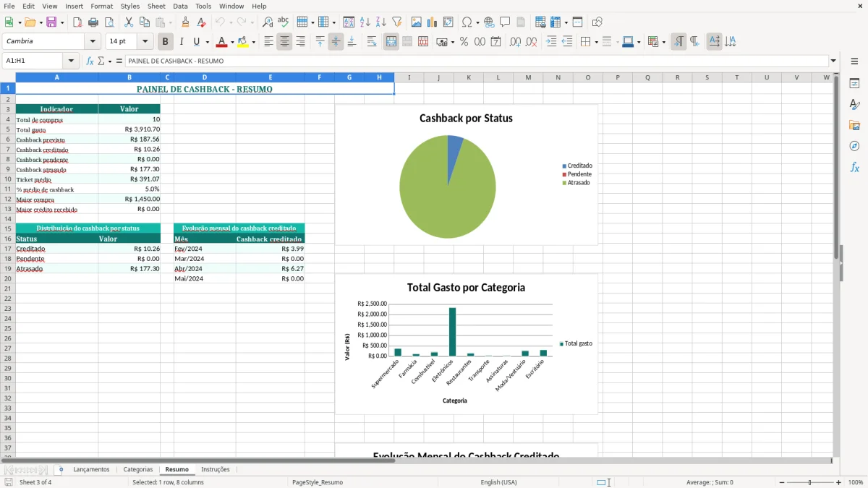
Task: Toggle Wrap Text
Action: click(372, 42)
